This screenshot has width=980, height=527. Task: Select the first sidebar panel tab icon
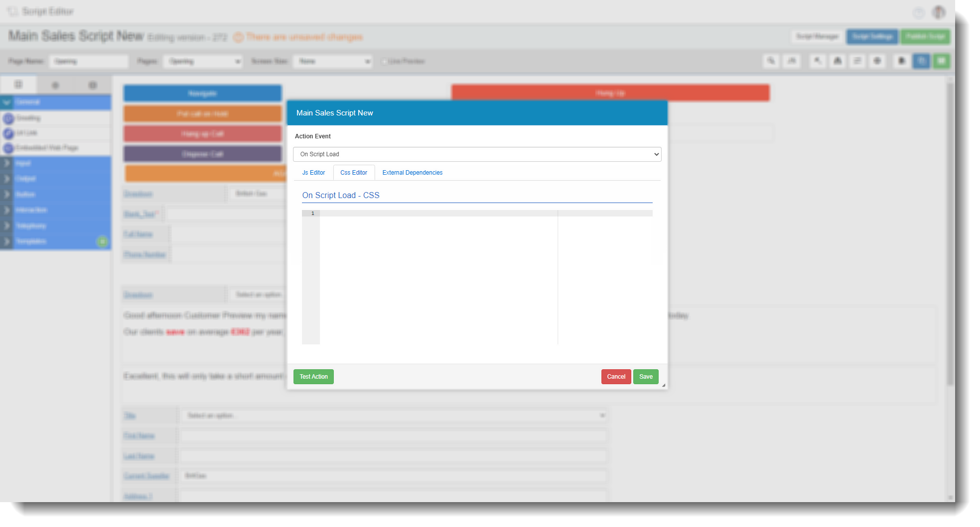pos(18,85)
